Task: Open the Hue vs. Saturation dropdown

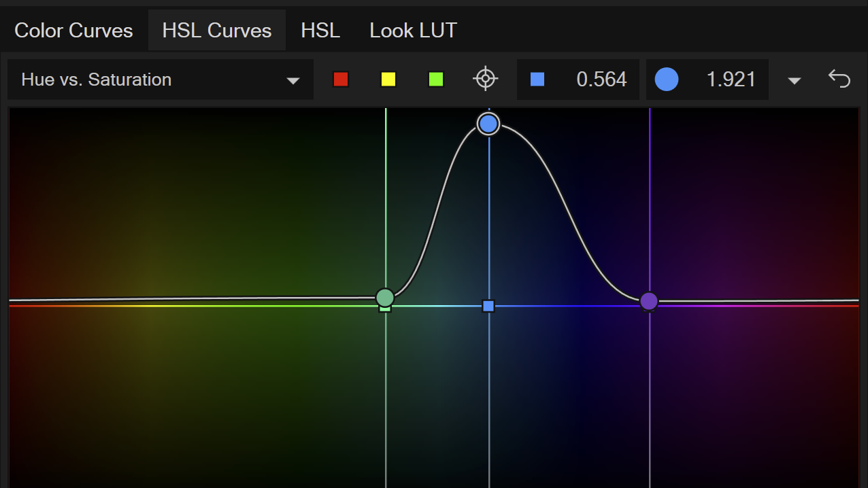Action: pos(293,80)
